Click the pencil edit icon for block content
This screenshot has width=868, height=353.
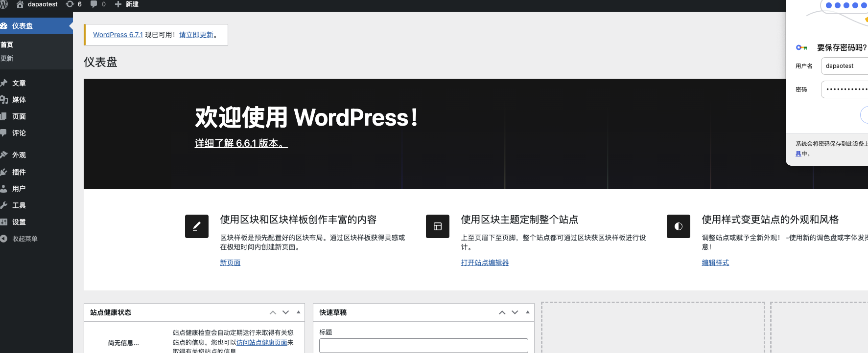[197, 226]
